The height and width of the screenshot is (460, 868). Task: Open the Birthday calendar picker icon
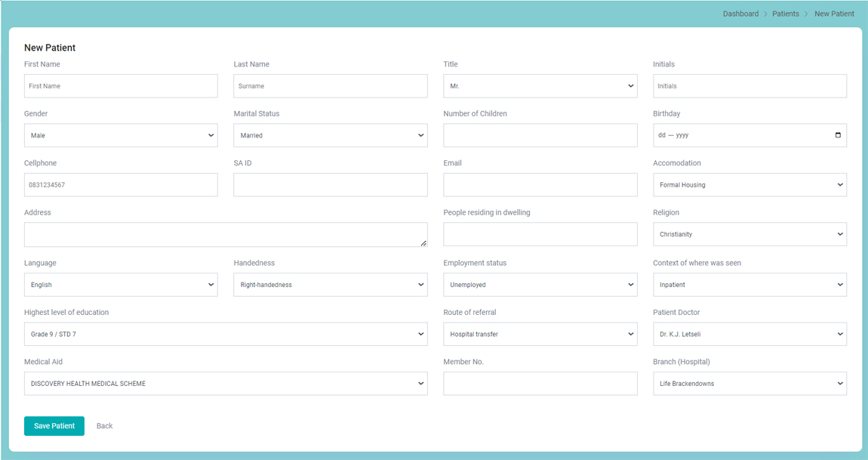pos(838,135)
